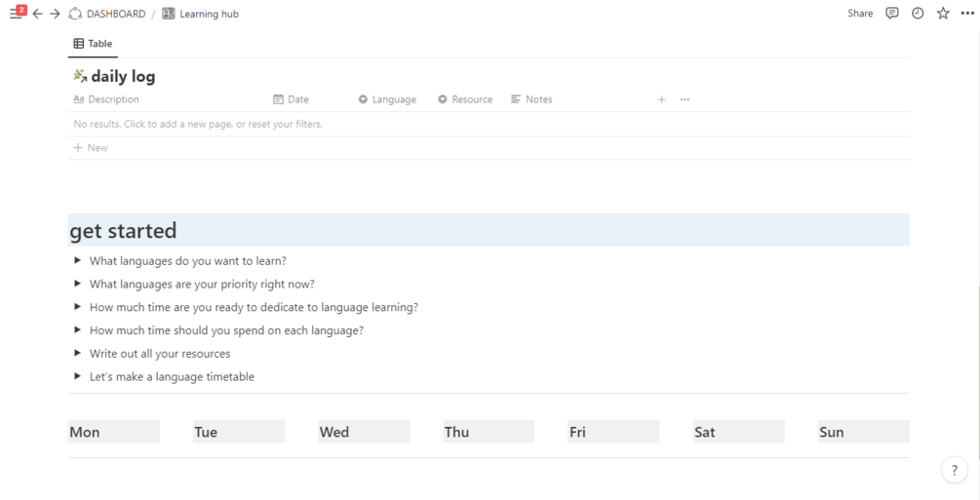Click the Share button
This screenshot has height=500, width=980.
[860, 14]
